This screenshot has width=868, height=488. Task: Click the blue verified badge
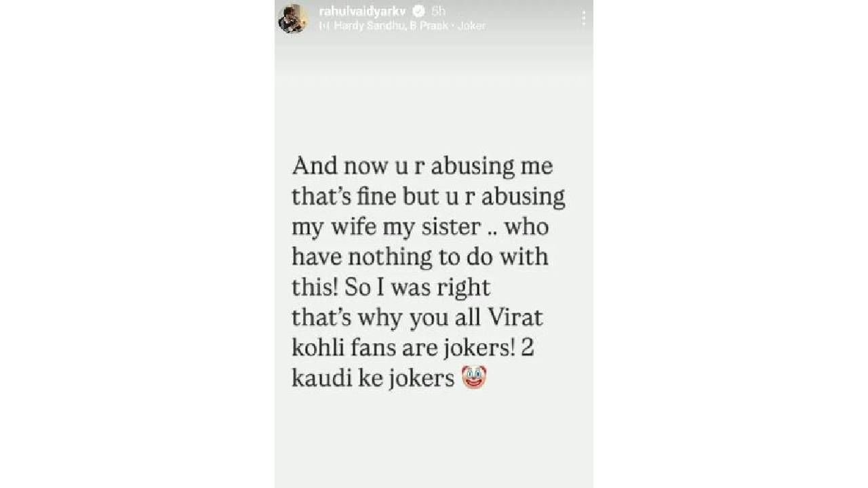click(419, 11)
